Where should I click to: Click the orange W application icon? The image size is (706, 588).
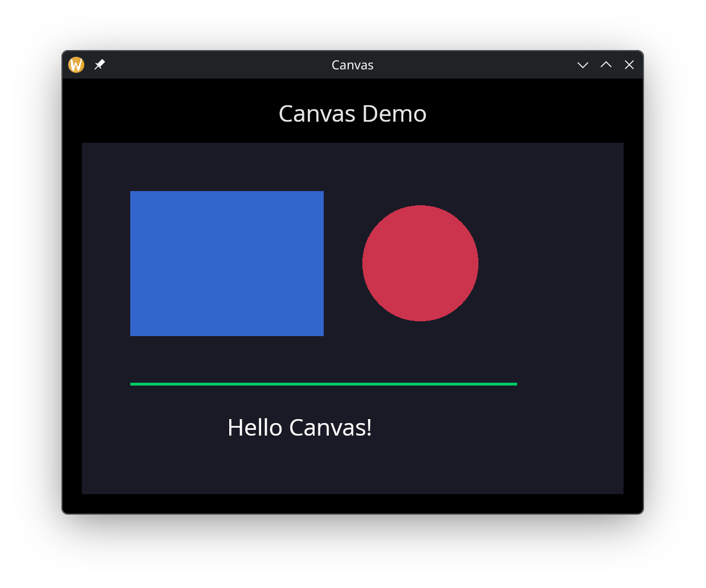click(76, 65)
